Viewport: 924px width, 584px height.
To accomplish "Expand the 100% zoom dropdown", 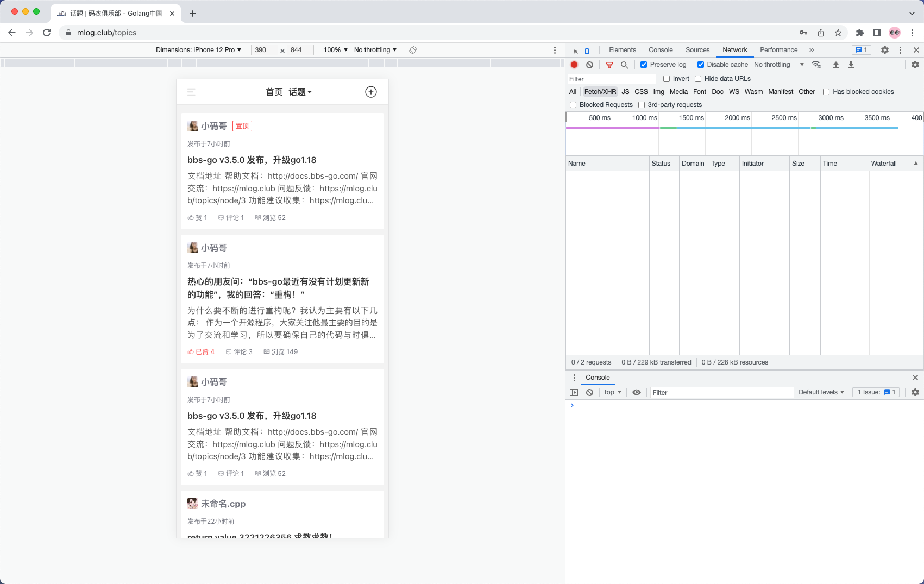I will 335,50.
